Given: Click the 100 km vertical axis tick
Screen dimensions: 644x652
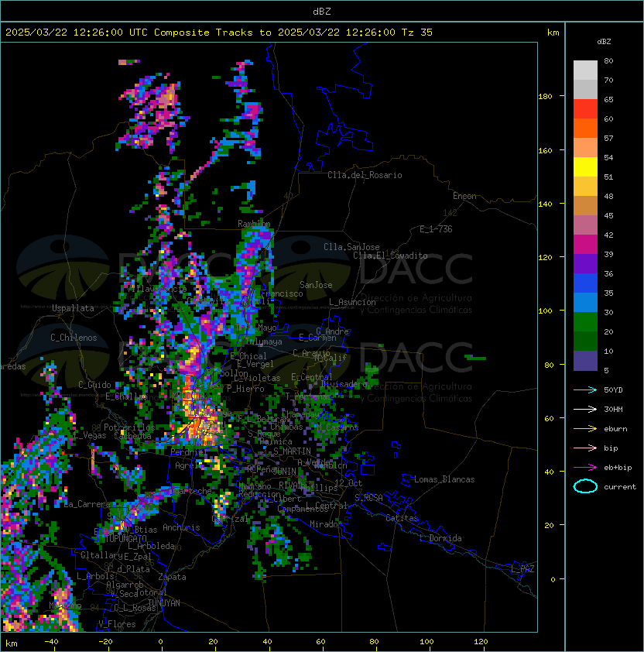Looking at the screenshot, I should coord(545,311).
